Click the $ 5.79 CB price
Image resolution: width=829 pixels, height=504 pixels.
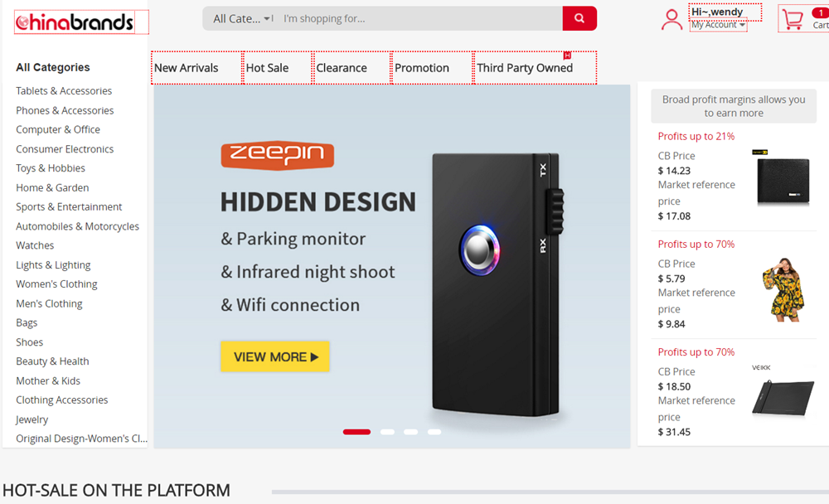(671, 279)
